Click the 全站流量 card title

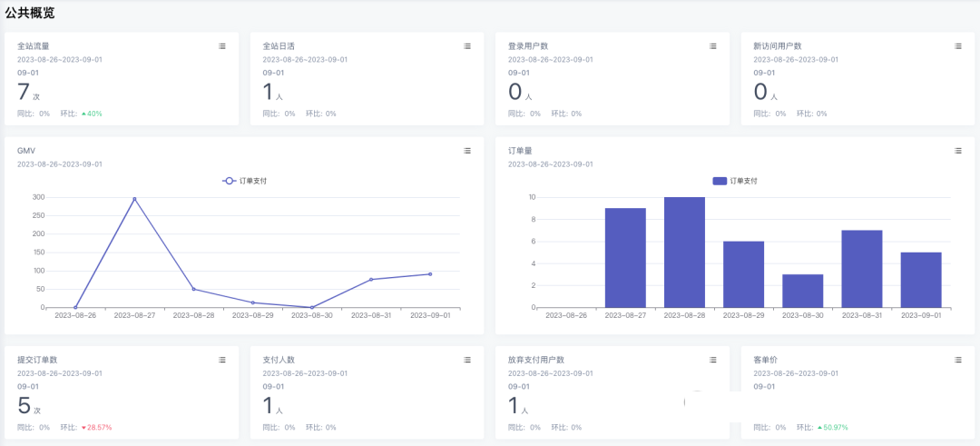(x=34, y=46)
